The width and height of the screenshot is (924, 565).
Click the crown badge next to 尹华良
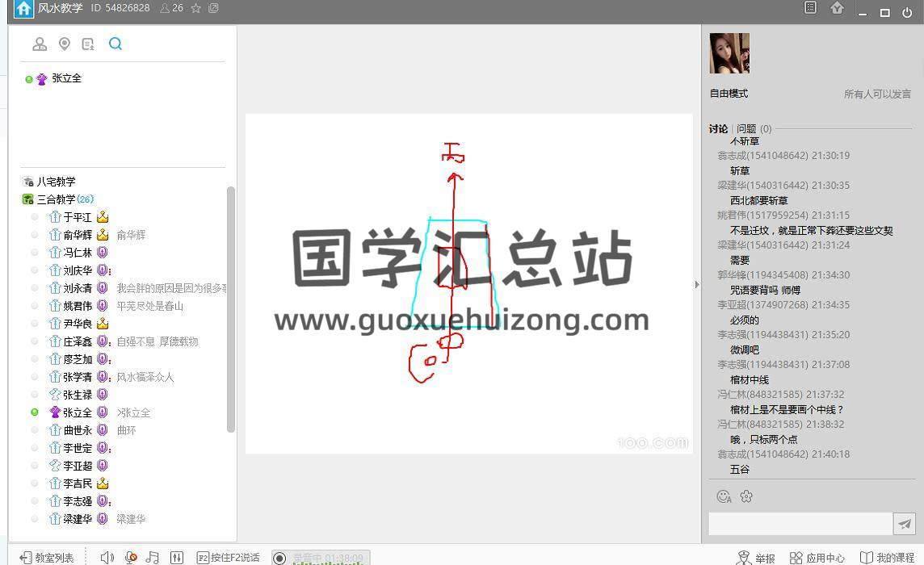point(103,323)
